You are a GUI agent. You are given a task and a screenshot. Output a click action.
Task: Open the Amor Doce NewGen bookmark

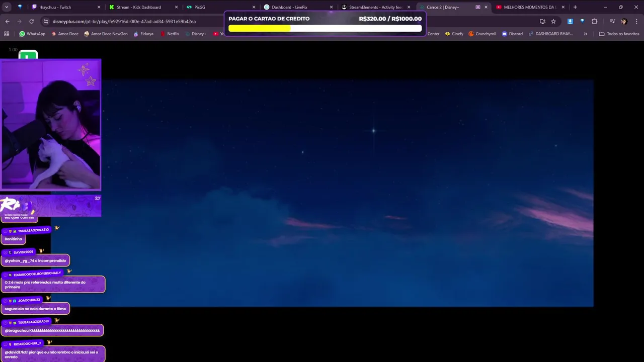click(x=106, y=34)
